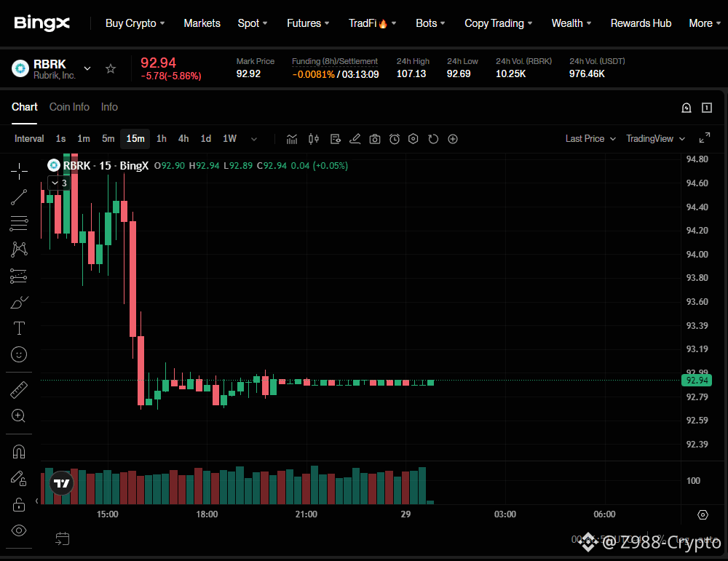The width and height of the screenshot is (728, 561).
Task: Toggle magnet snap mode
Action: pos(19,451)
